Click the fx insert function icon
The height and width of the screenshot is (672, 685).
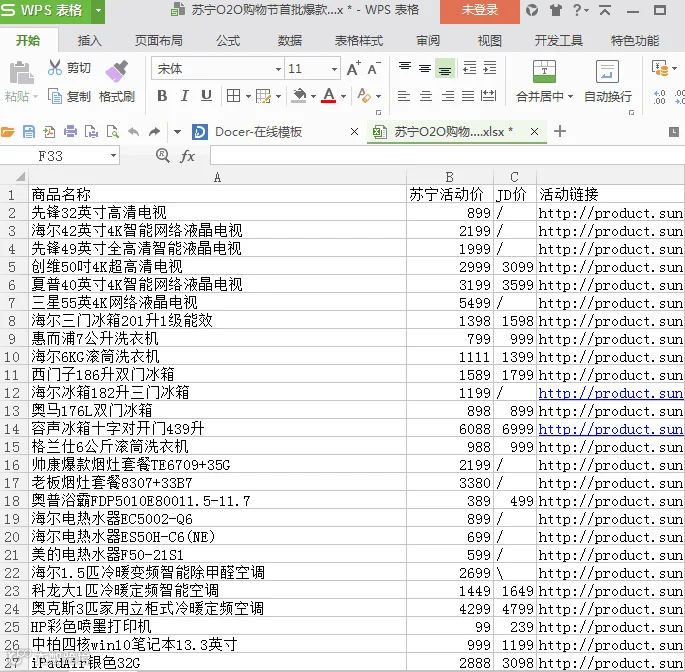187,156
